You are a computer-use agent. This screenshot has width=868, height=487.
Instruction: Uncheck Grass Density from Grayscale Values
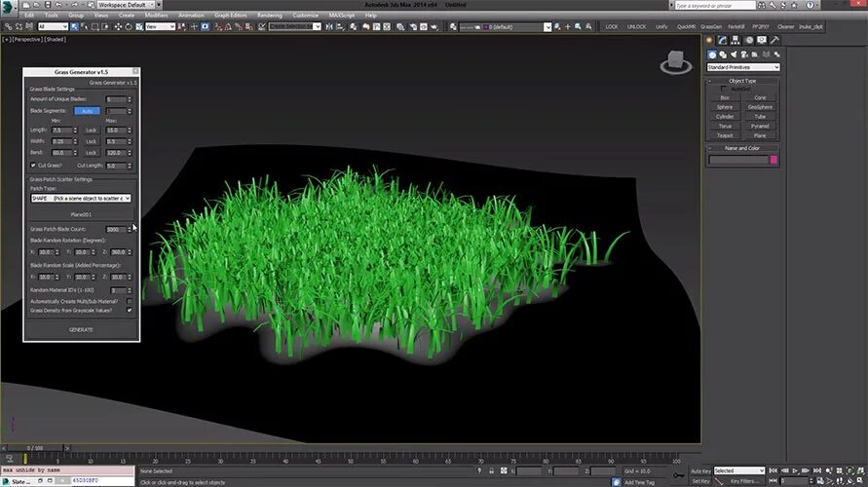[x=129, y=311]
